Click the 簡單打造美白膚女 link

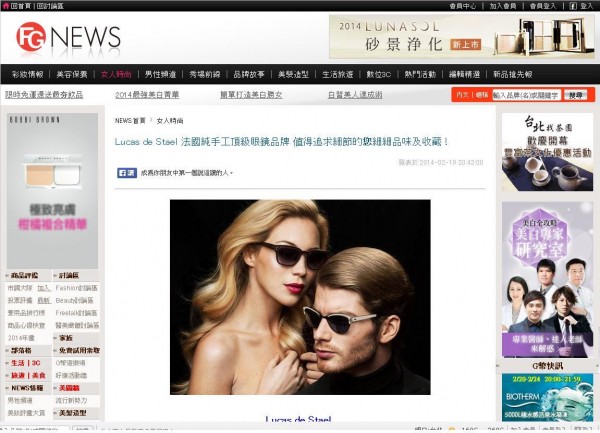click(x=251, y=94)
